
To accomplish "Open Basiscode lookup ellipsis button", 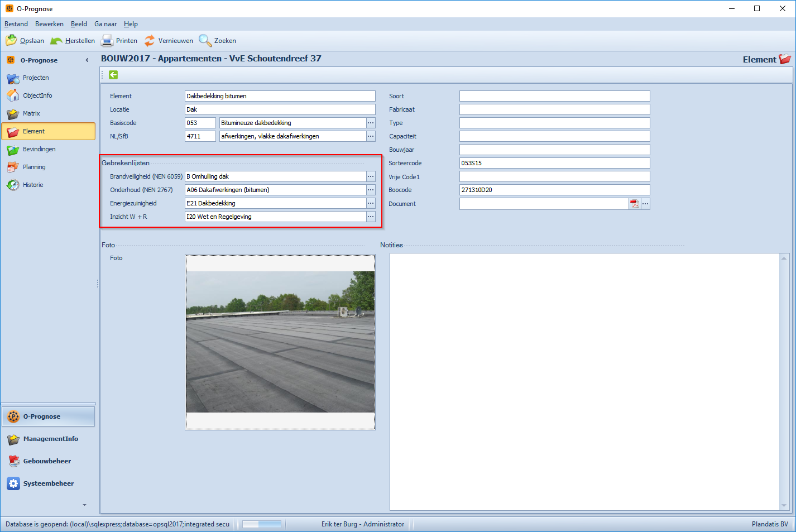I will [x=371, y=123].
